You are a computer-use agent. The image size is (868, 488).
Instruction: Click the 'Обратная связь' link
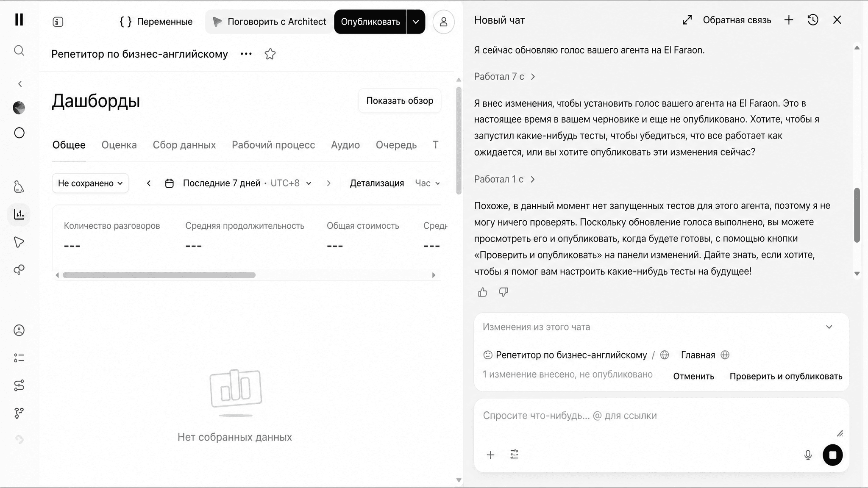[x=737, y=20]
